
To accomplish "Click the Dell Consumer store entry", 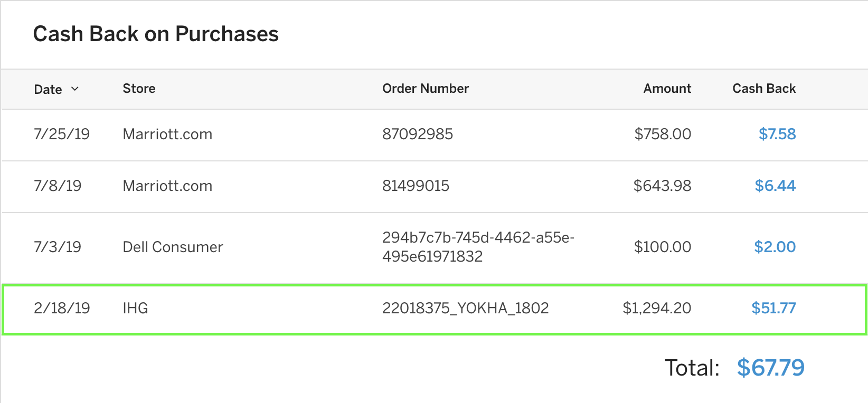I will 173,247.
